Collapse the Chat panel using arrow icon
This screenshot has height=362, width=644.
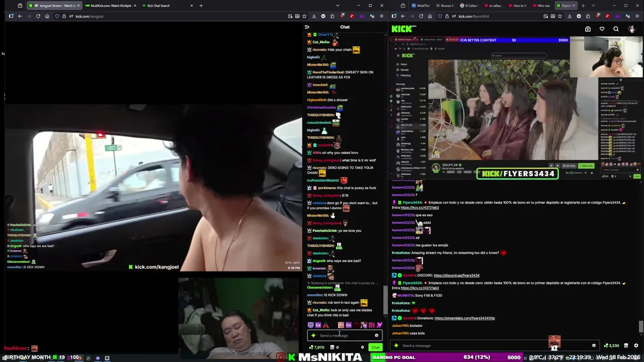pyautogui.click(x=307, y=27)
